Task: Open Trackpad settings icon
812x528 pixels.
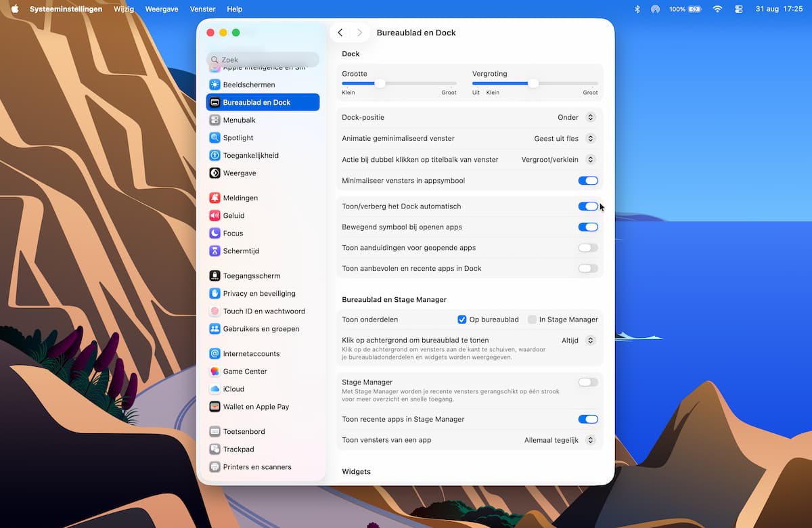Action: [215, 449]
